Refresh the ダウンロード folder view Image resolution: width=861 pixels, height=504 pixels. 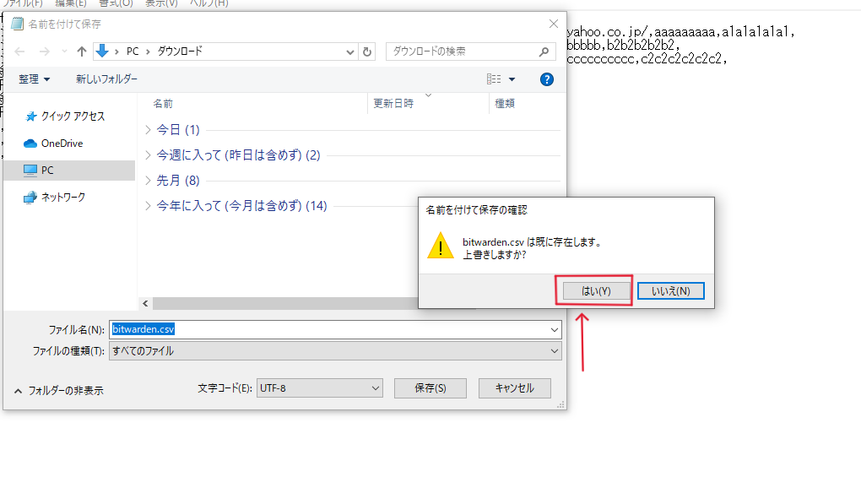point(367,51)
